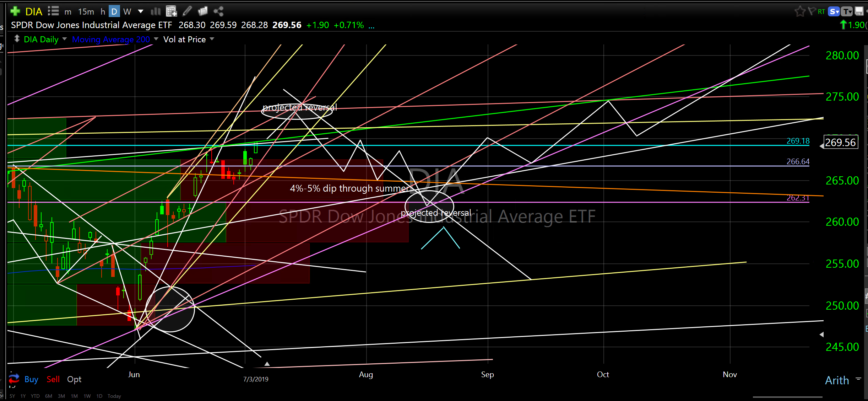Click the floppy disk save icon
868x401 pixels.
click(859, 11)
